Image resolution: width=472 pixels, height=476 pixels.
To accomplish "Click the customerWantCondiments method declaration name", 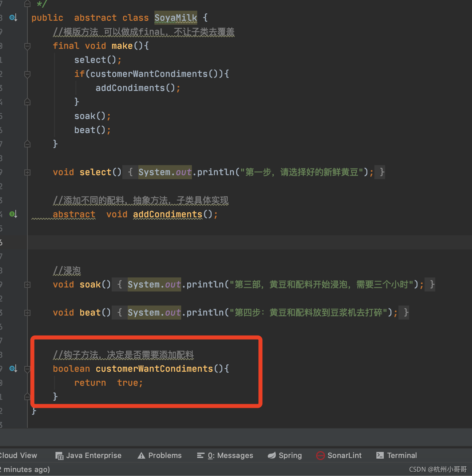I will [x=154, y=369].
